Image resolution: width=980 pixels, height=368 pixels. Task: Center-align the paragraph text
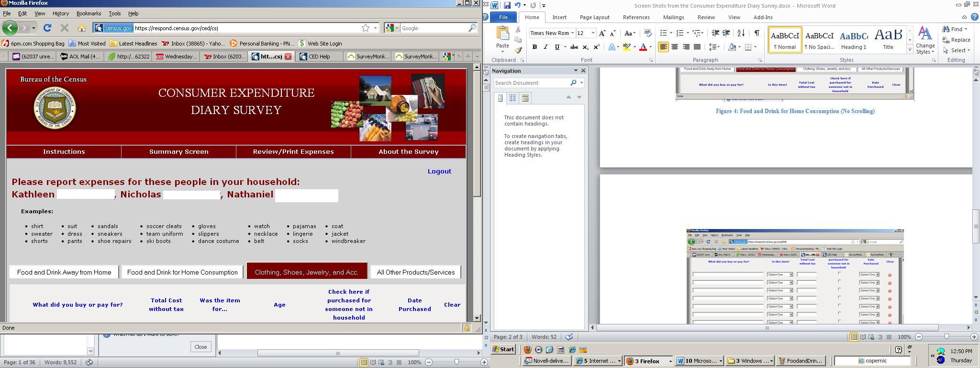point(675,47)
